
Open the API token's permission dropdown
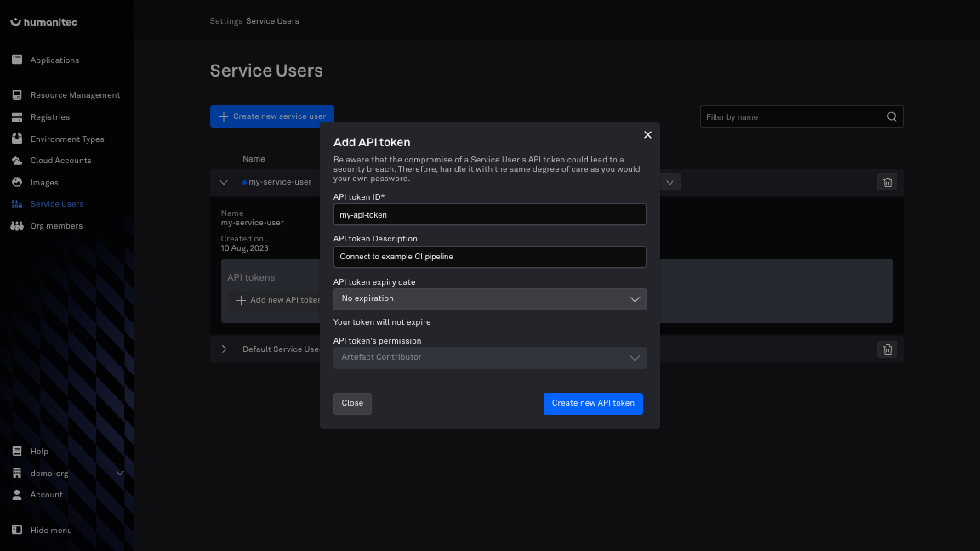click(x=489, y=358)
